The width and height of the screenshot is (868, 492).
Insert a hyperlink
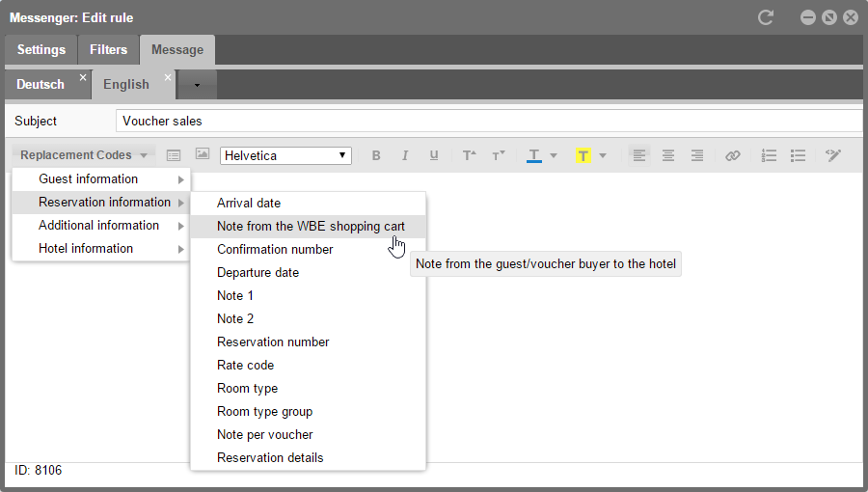pyautogui.click(x=732, y=155)
